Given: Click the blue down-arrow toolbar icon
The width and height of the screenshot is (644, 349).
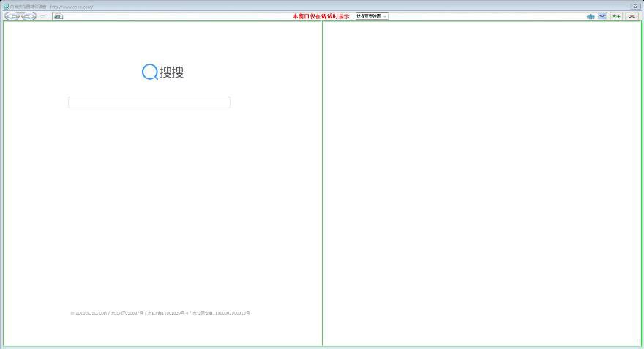Looking at the screenshot, I should click(x=602, y=16).
